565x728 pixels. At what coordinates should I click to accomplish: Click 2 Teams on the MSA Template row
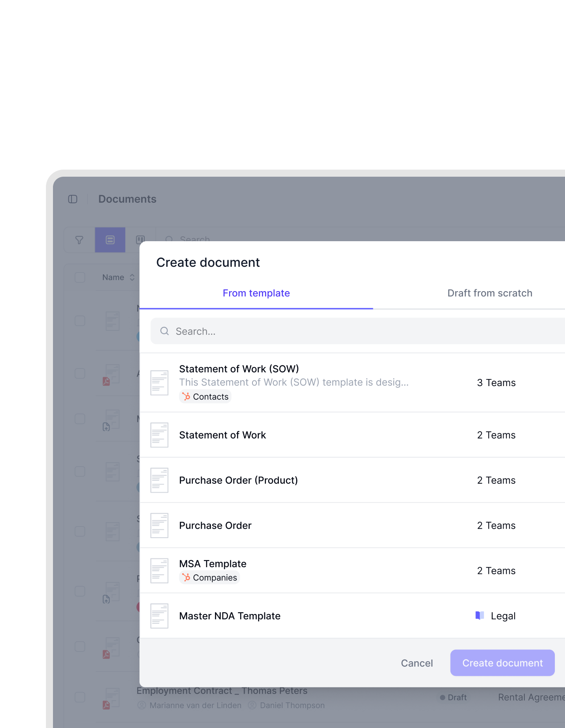[496, 571]
